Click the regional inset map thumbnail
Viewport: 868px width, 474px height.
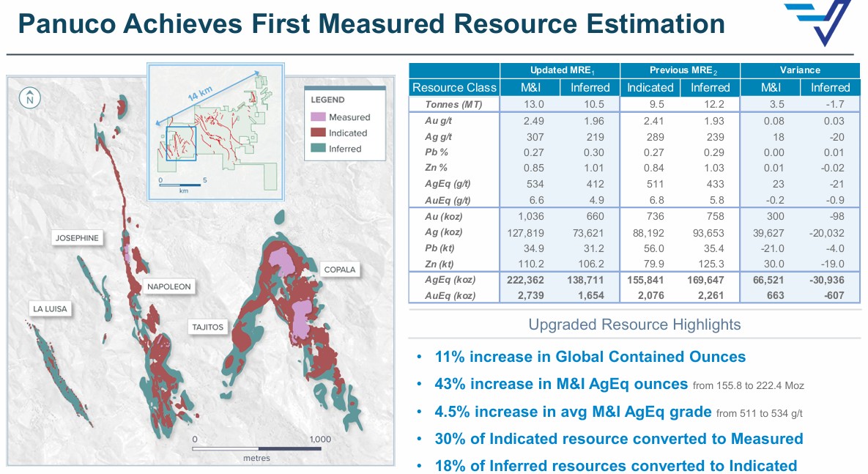(215, 131)
